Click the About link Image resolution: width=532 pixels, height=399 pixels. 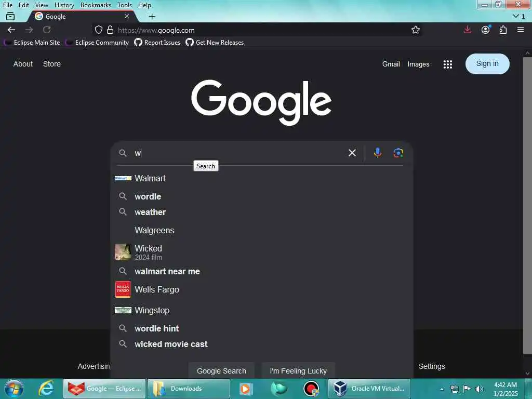23,64
